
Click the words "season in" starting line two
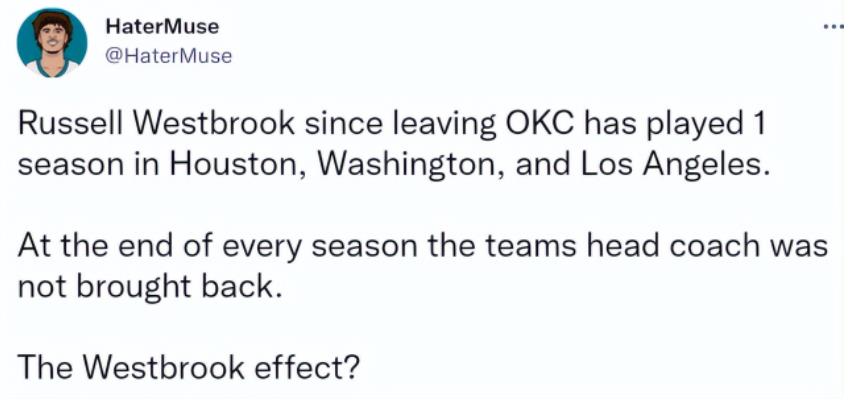pos(89,167)
